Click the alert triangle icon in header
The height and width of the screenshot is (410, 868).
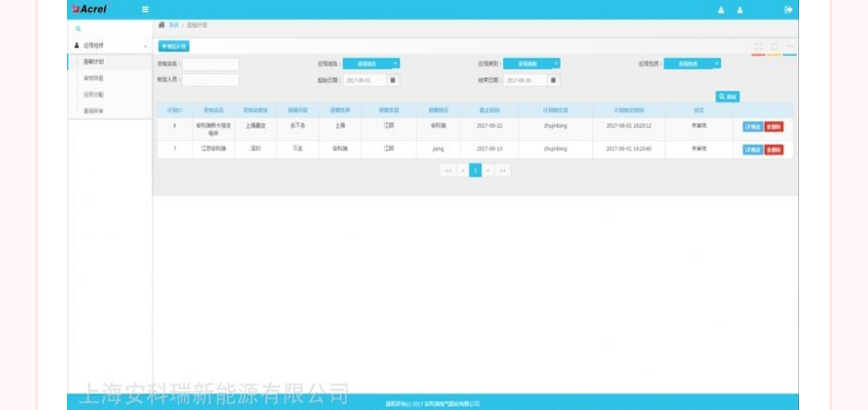pos(721,10)
